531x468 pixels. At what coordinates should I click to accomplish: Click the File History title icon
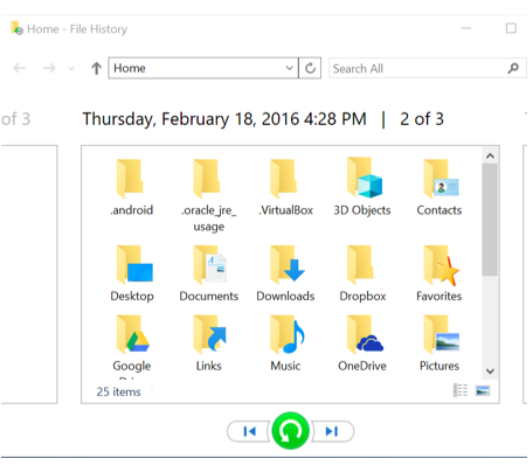[x=17, y=28]
